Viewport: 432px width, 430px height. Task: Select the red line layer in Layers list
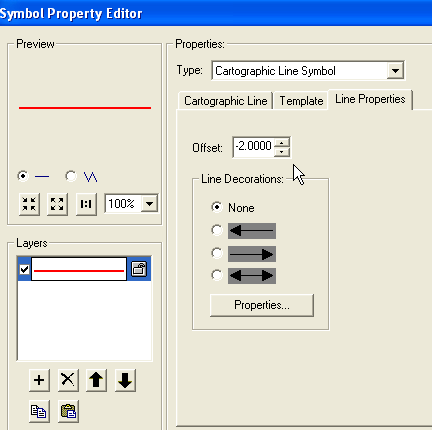(79, 269)
